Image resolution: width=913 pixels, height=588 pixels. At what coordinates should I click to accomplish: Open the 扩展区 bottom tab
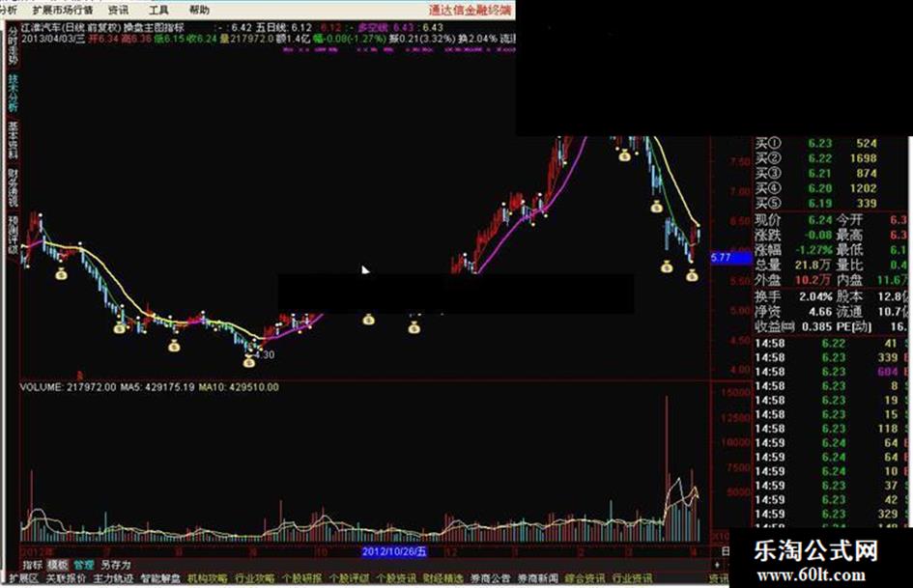click(x=23, y=578)
